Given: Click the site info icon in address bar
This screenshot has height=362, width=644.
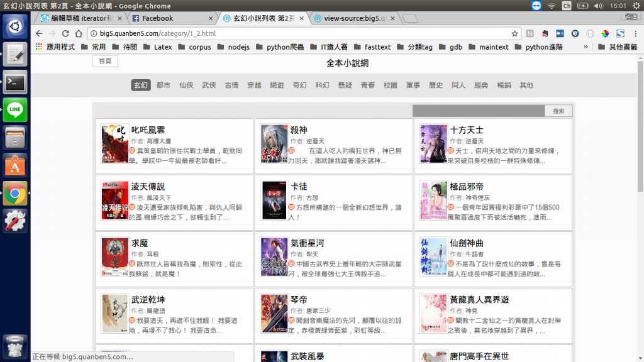Looking at the screenshot, I should (x=94, y=34).
